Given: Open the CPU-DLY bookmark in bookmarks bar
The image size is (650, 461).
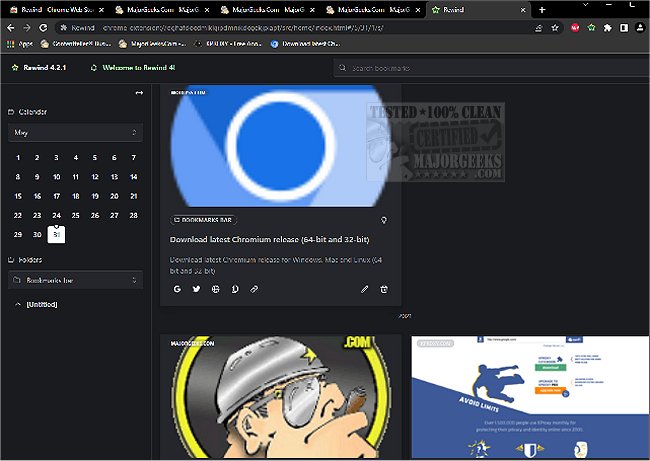Looking at the screenshot, I should 228,44.
